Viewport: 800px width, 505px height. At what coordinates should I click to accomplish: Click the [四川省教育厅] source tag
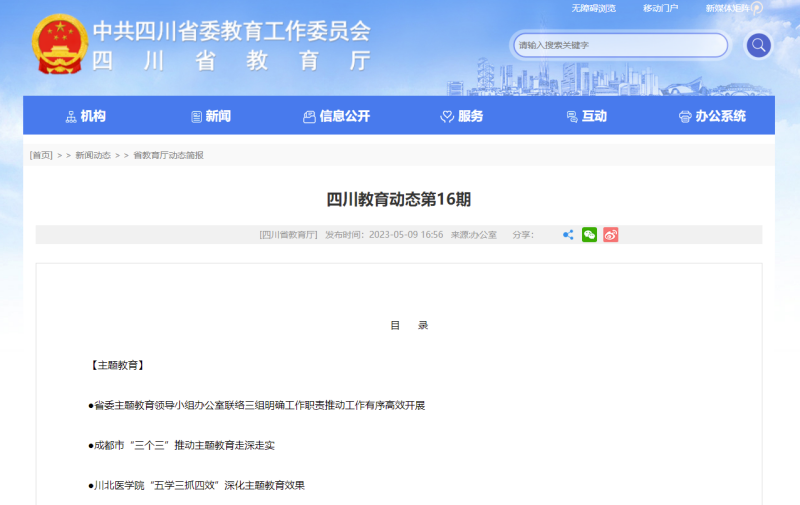click(x=288, y=235)
